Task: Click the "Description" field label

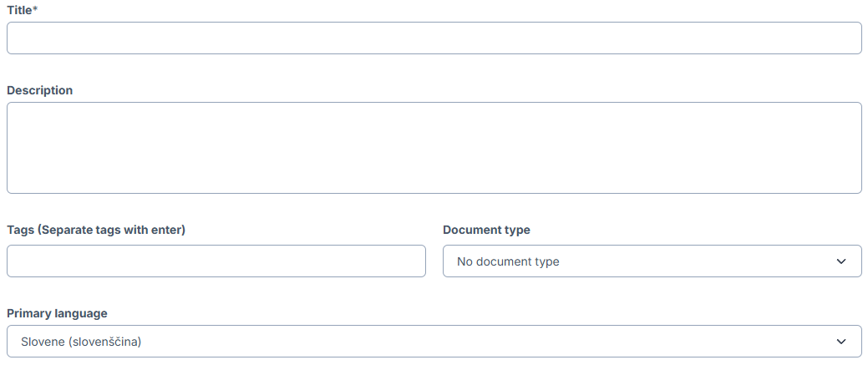Action: (39, 90)
